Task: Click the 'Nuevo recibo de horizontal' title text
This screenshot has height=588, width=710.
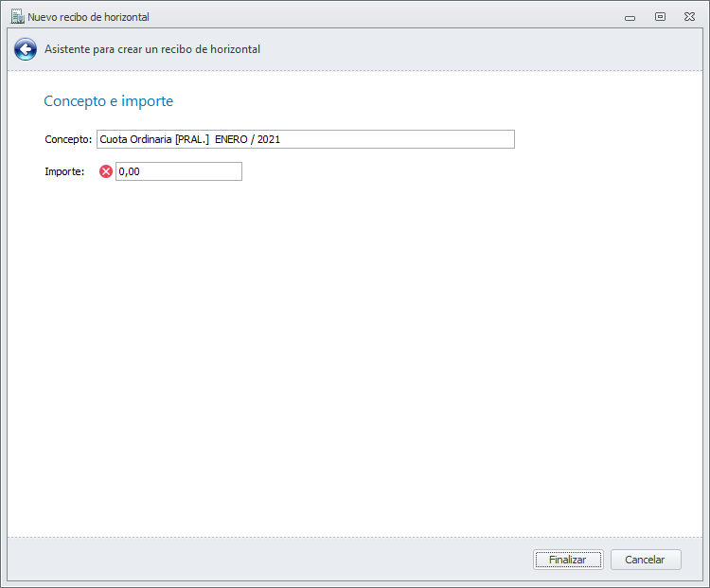Action: [x=88, y=17]
